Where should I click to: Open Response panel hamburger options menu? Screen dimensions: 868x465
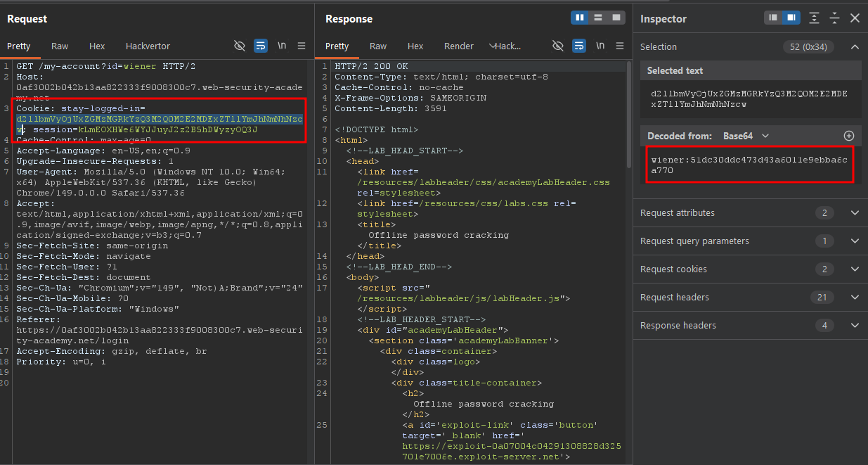click(x=620, y=46)
